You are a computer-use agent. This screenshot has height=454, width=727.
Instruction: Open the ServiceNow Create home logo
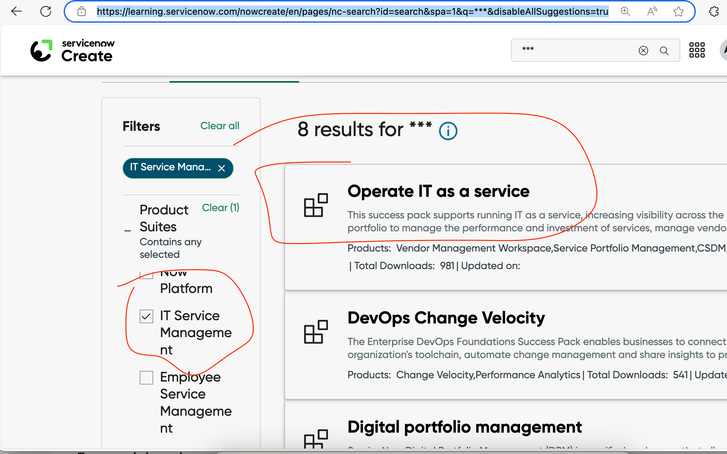(72, 51)
